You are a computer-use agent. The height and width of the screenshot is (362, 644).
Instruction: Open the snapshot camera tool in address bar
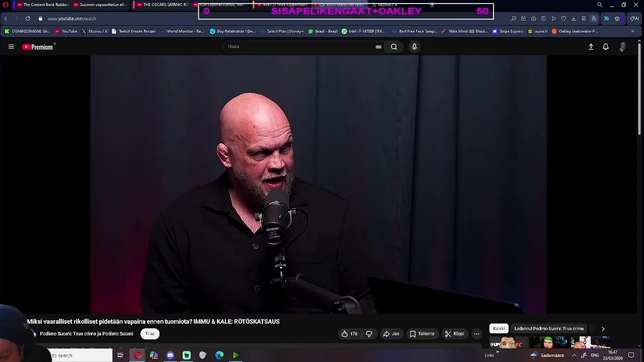pyautogui.click(x=533, y=19)
